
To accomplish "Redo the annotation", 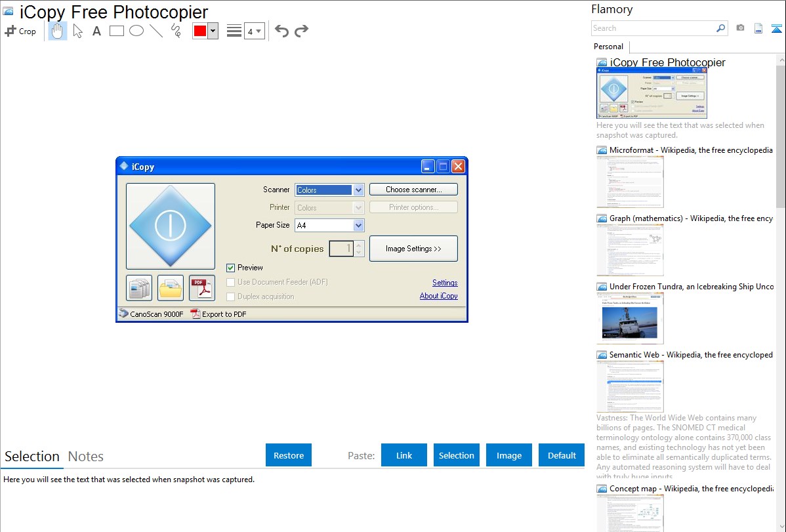I will [x=301, y=31].
